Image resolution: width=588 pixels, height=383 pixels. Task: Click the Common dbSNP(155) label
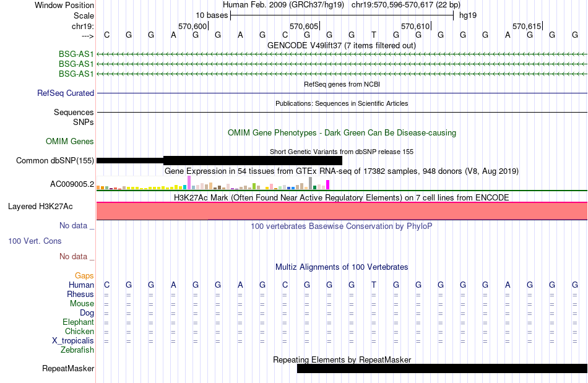tap(54, 160)
